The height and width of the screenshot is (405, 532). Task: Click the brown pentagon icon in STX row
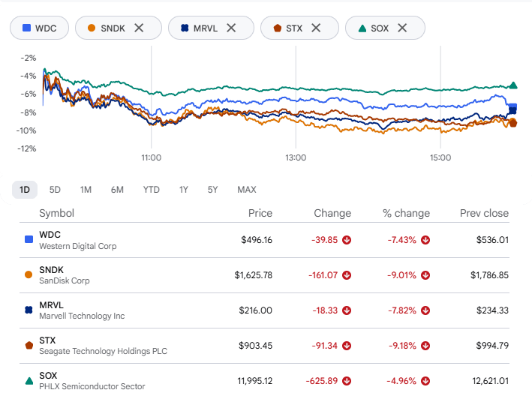[29, 345]
